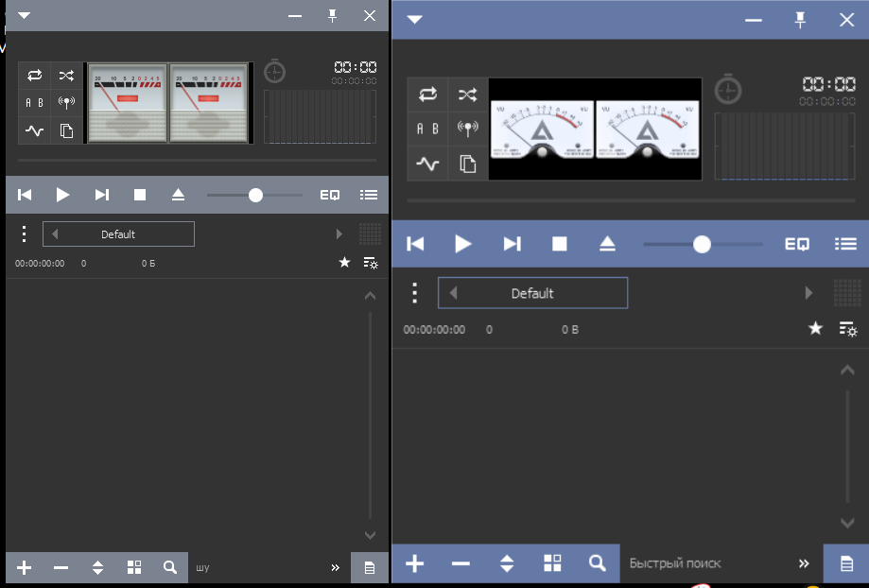The height and width of the screenshot is (588, 869).
Task: Enable shuffle in the right player window
Action: pos(468,95)
